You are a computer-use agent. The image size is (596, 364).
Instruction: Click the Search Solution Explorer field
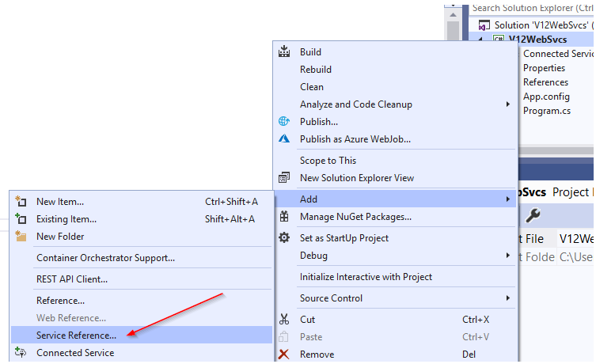532,8
